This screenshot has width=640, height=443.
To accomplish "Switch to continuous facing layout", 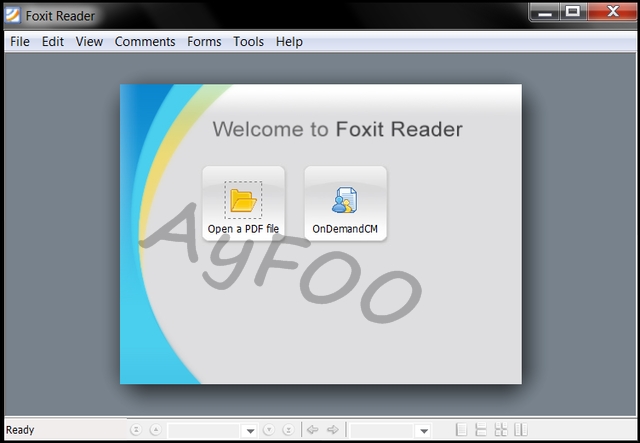I will tap(501, 430).
